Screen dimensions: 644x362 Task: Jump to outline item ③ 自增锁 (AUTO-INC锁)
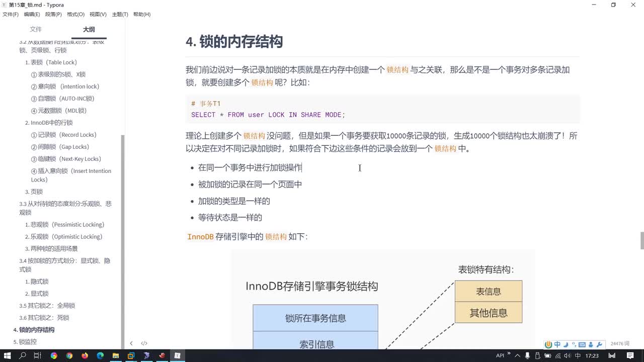click(62, 99)
